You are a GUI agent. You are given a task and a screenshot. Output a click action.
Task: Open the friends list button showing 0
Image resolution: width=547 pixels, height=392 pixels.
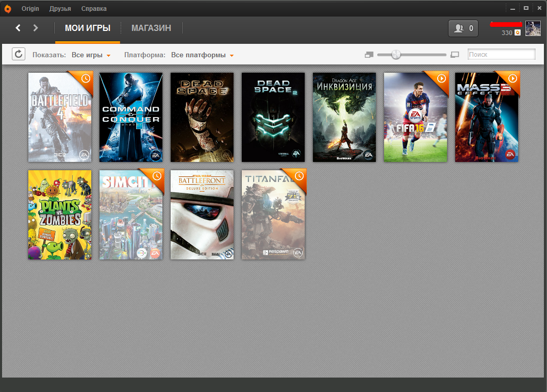tap(463, 28)
